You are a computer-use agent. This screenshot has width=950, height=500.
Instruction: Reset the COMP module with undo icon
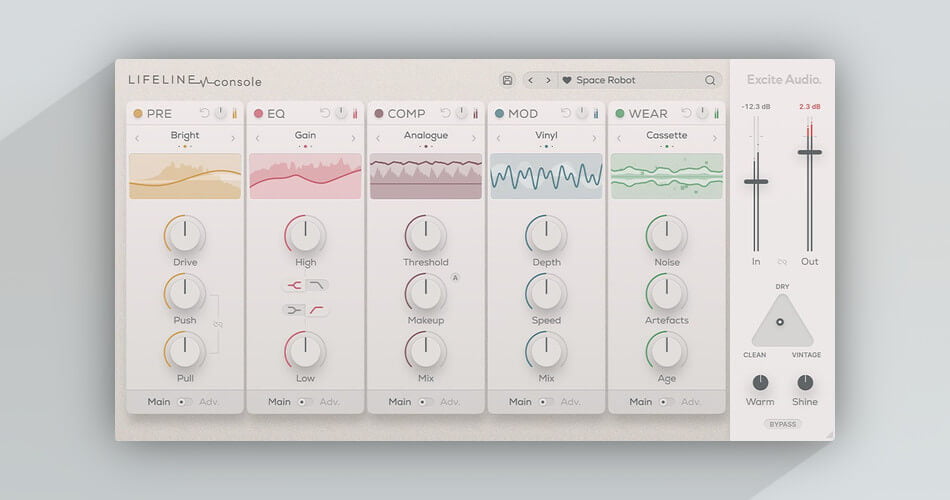coord(446,113)
